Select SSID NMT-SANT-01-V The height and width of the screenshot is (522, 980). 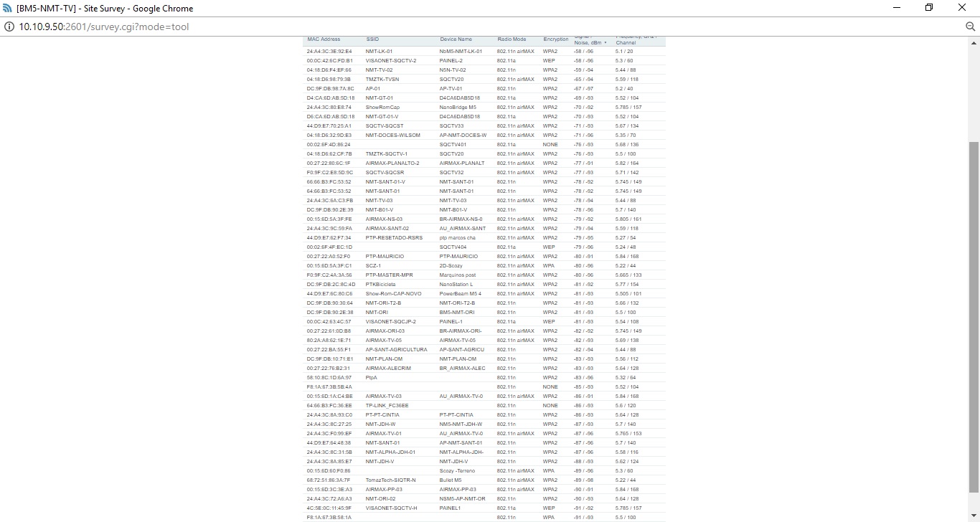pyautogui.click(x=385, y=182)
